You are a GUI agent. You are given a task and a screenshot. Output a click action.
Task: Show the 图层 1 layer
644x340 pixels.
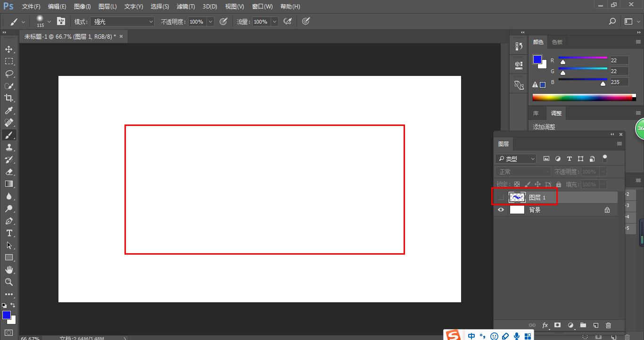[x=501, y=197]
